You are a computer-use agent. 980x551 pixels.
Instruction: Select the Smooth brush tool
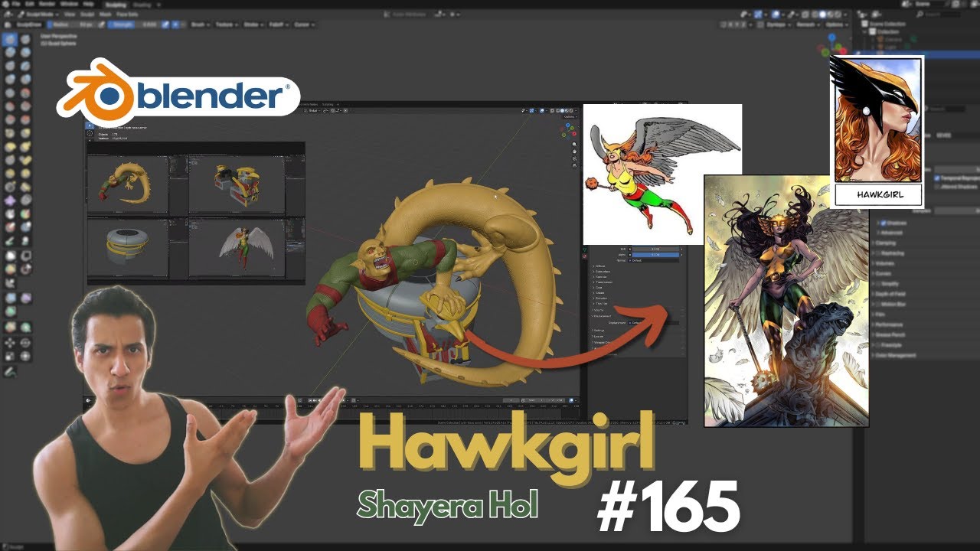25,93
